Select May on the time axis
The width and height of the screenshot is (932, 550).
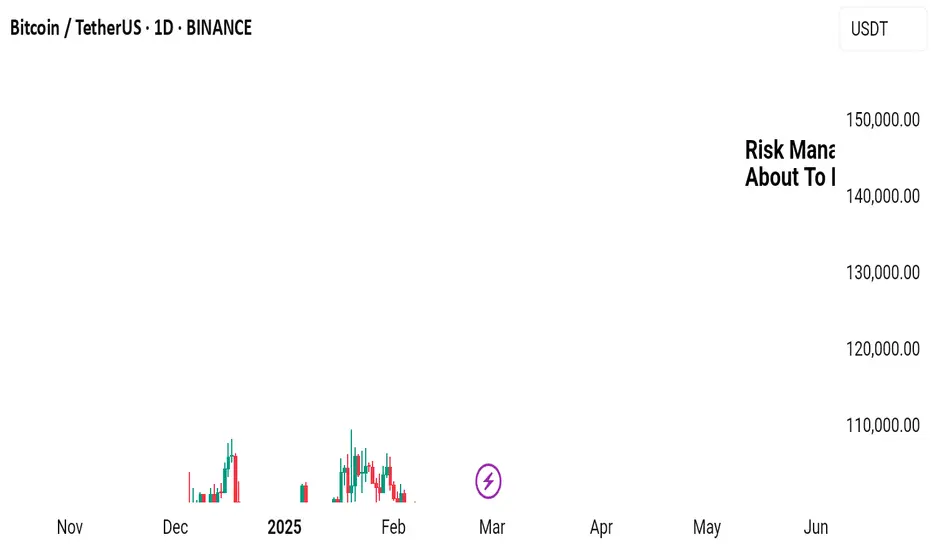coord(707,527)
